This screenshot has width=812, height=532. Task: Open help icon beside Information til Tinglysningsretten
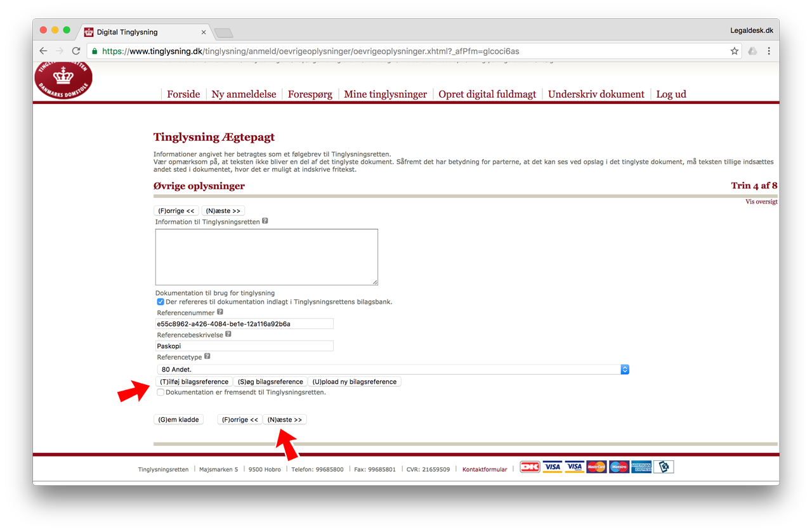[265, 221]
